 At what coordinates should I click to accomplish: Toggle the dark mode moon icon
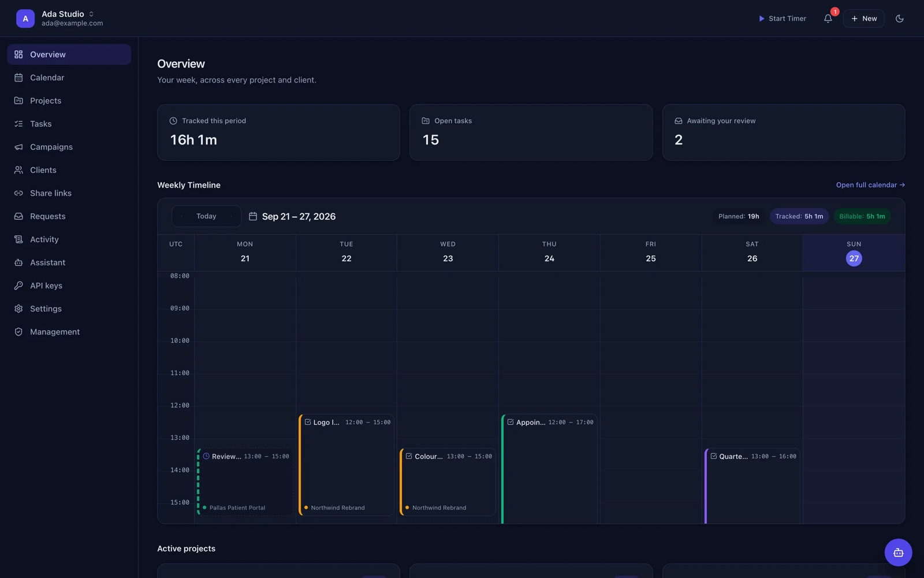pos(899,18)
